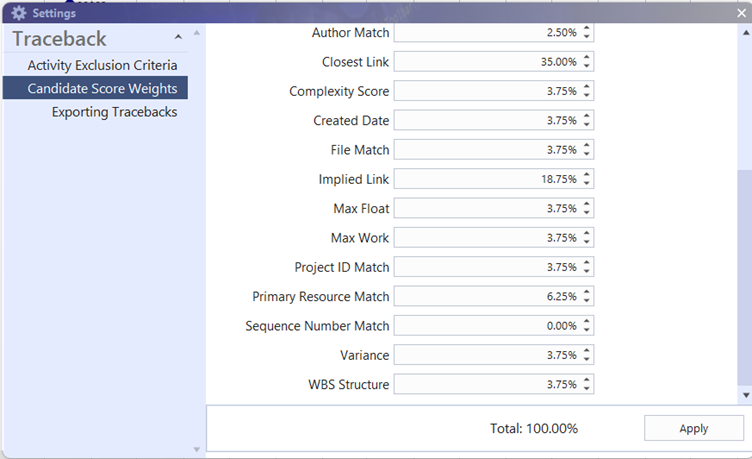This screenshot has width=752, height=459.
Task: Decrease Closest Link weight with down arrow
Action: (x=587, y=66)
